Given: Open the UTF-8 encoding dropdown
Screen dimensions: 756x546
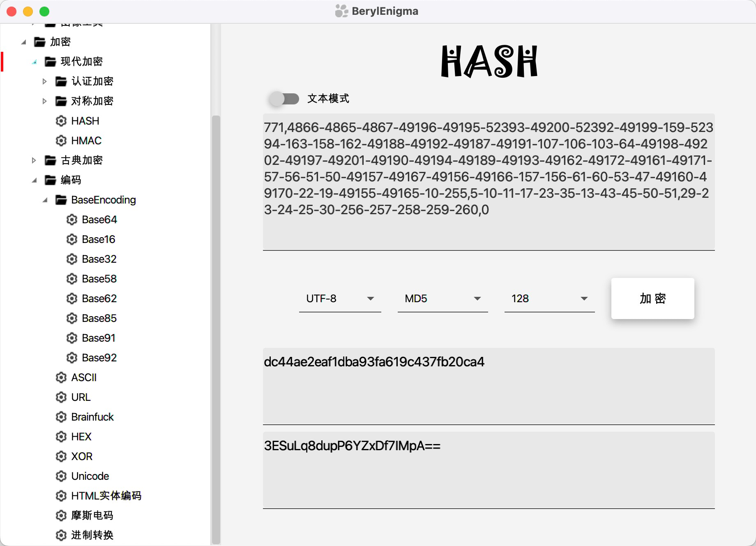Looking at the screenshot, I should pyautogui.click(x=340, y=298).
